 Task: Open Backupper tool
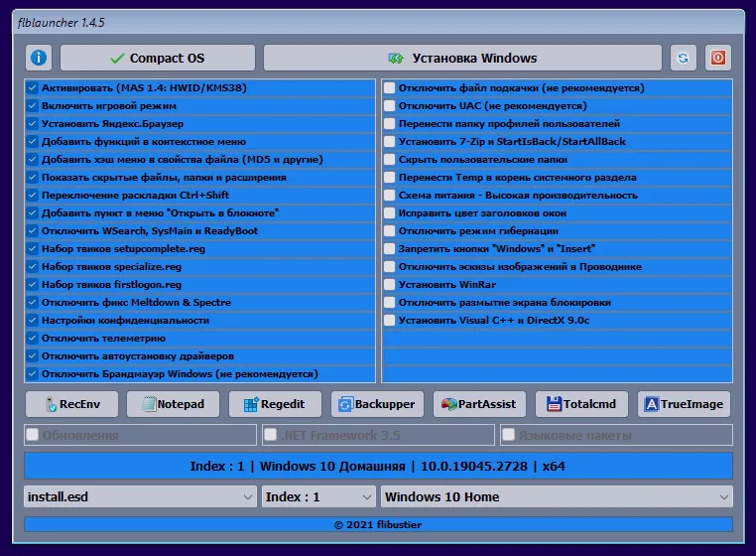coord(377,404)
